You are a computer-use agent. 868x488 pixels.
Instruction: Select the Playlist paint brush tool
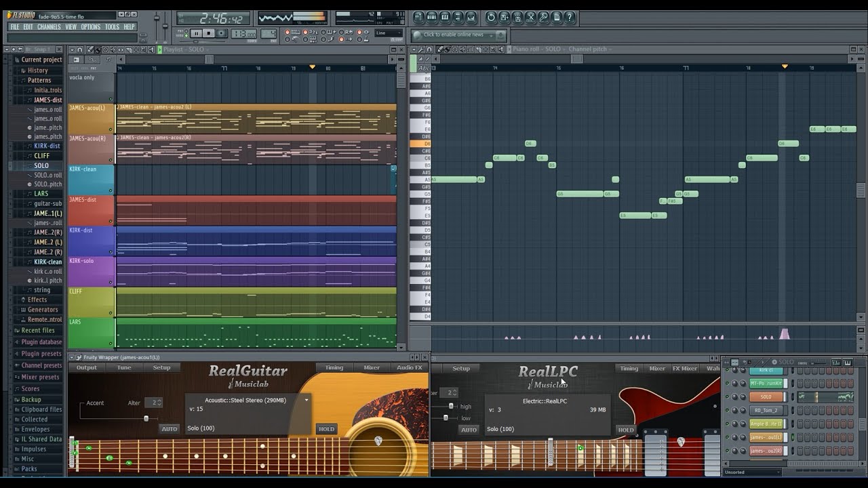pos(98,49)
